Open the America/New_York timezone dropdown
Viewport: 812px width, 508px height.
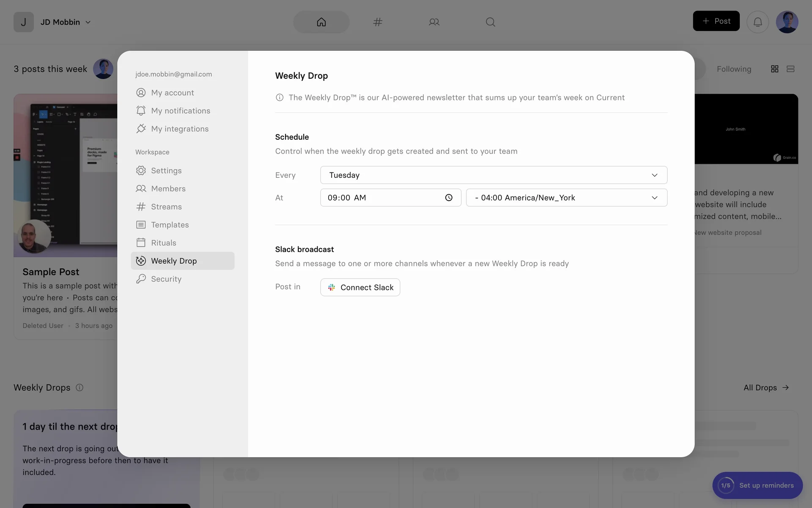pyautogui.click(x=566, y=198)
